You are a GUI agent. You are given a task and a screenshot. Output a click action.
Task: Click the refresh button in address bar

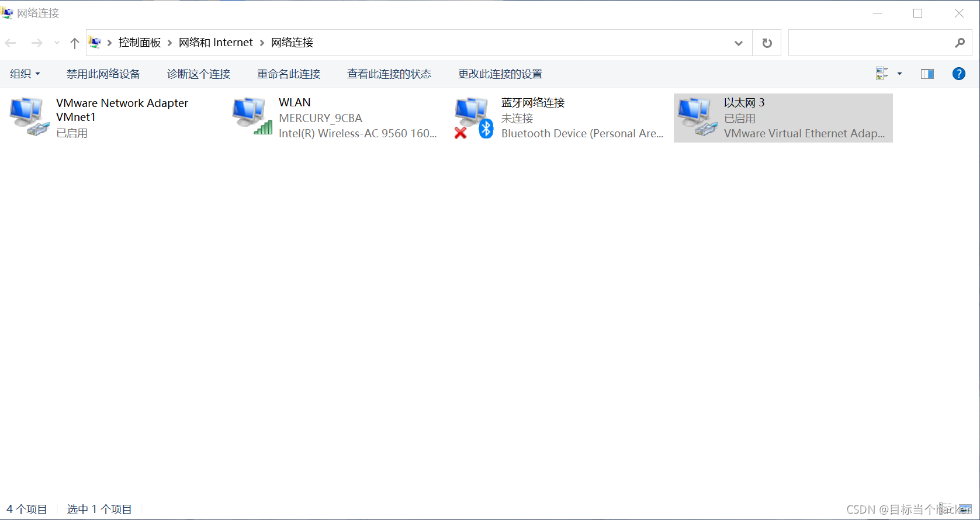click(767, 43)
